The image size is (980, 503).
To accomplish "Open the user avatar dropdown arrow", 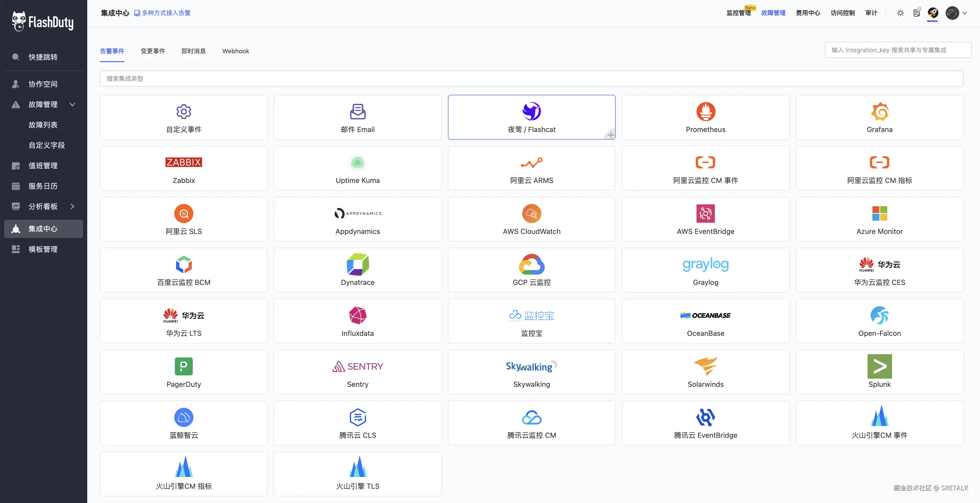I will point(965,13).
